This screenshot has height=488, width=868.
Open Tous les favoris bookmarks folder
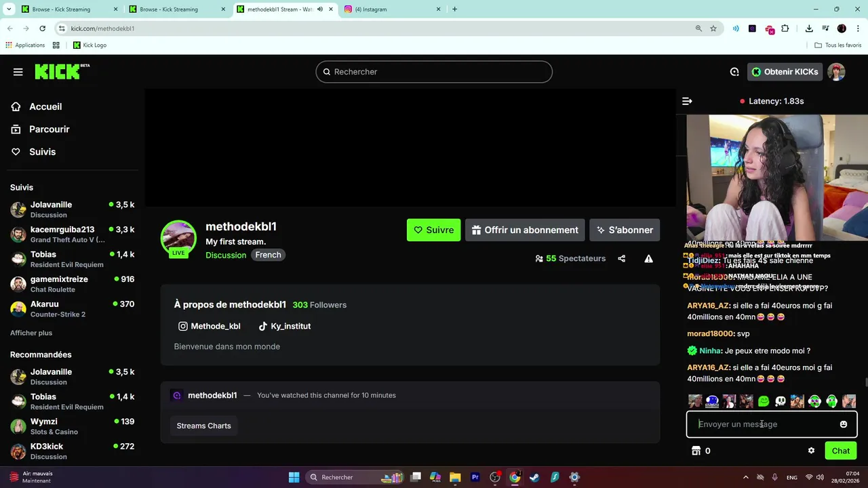click(838, 45)
